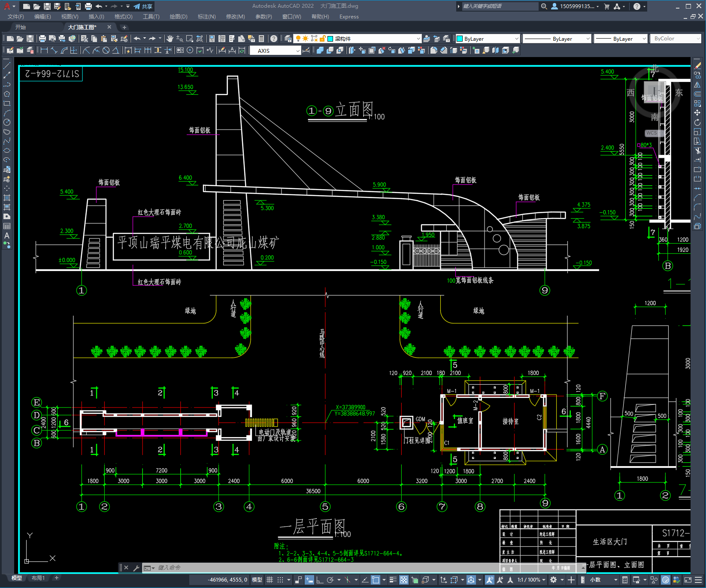Click the 东 direction on view cube
Screen dimensions: 706x588
coord(679,92)
